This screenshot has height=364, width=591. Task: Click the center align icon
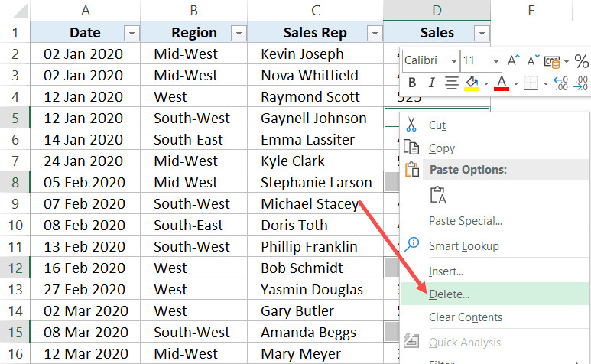pyautogui.click(x=451, y=83)
